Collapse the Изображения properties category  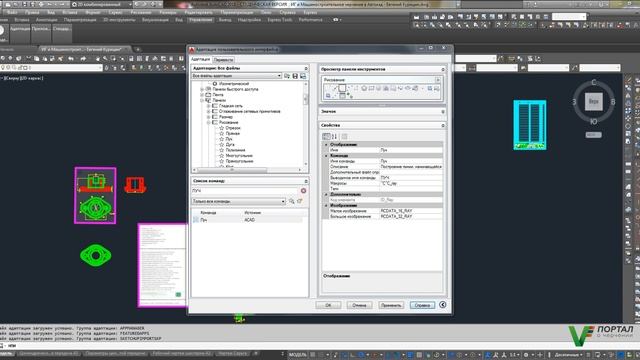pos(326,205)
